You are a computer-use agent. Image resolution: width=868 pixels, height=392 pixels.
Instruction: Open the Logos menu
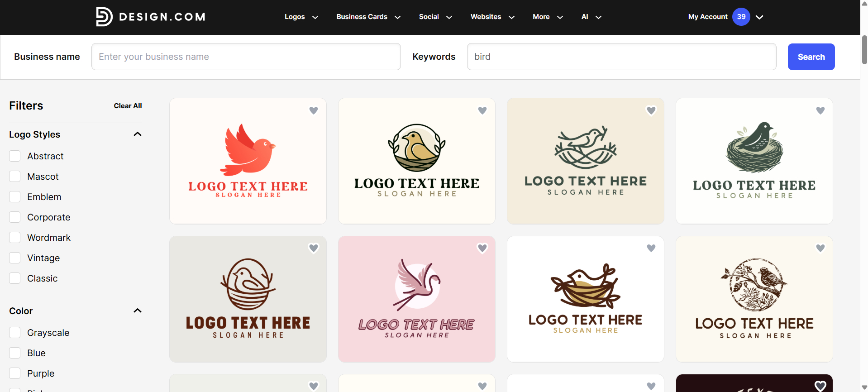(x=295, y=17)
